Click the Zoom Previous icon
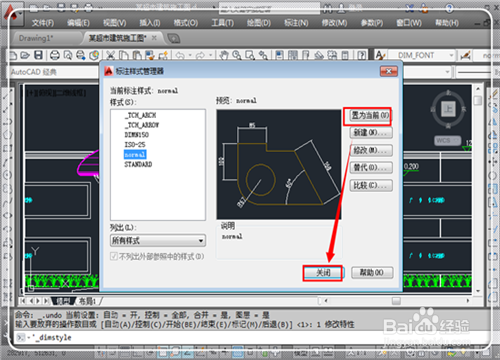The image size is (500, 360). [x=263, y=55]
